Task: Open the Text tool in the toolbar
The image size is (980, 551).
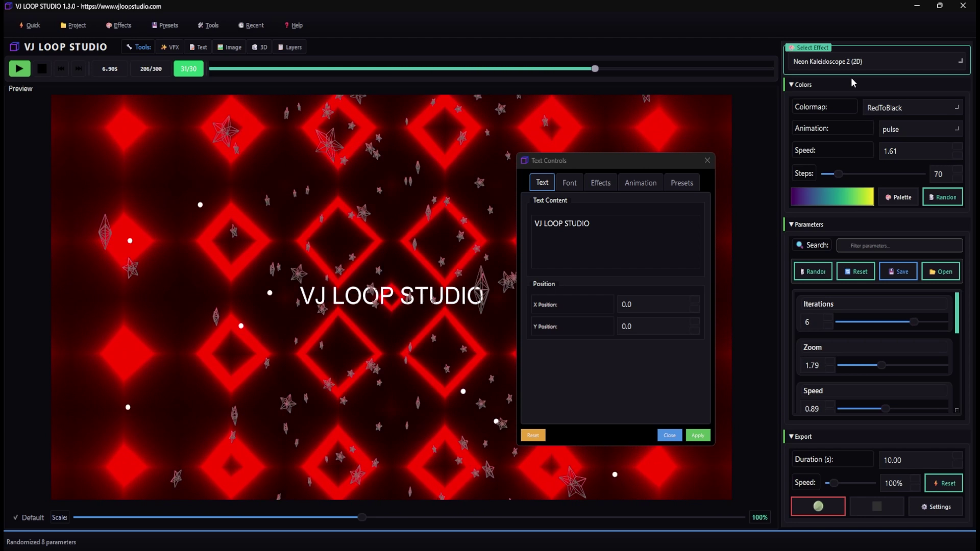Action: tap(198, 46)
